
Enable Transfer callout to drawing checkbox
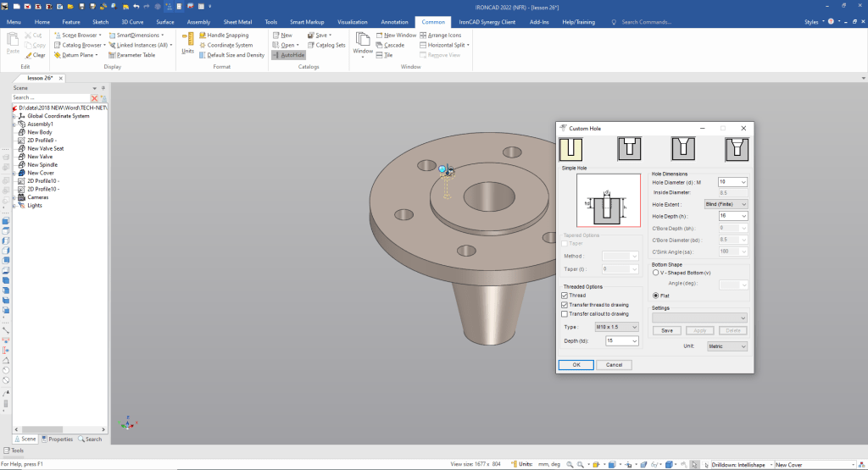tap(565, 313)
